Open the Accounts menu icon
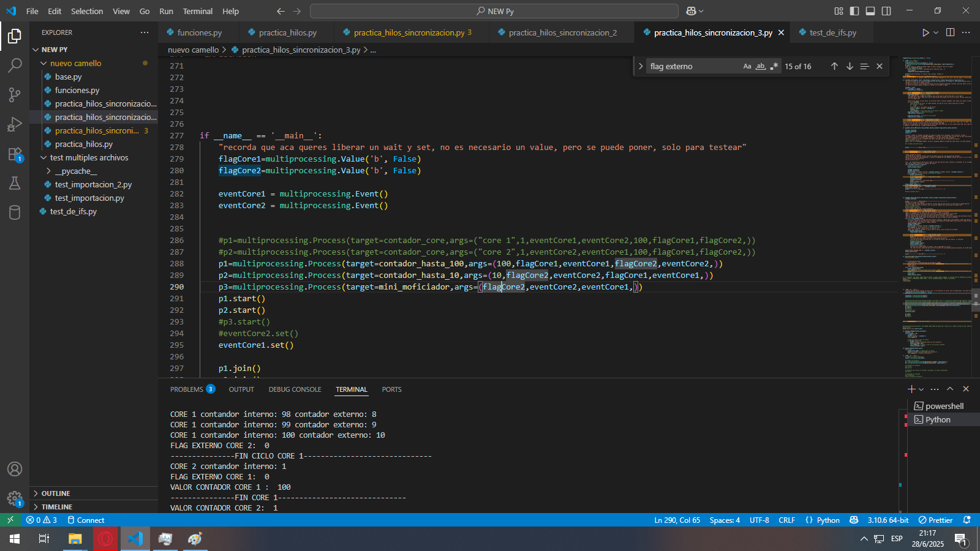This screenshot has width=980, height=551. point(15,469)
